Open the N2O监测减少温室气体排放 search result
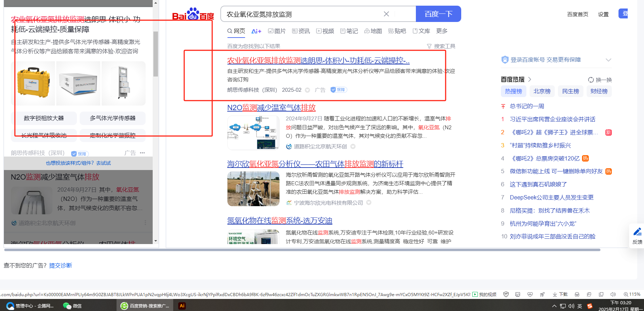Screen dimensions: 644x311 click(271, 108)
